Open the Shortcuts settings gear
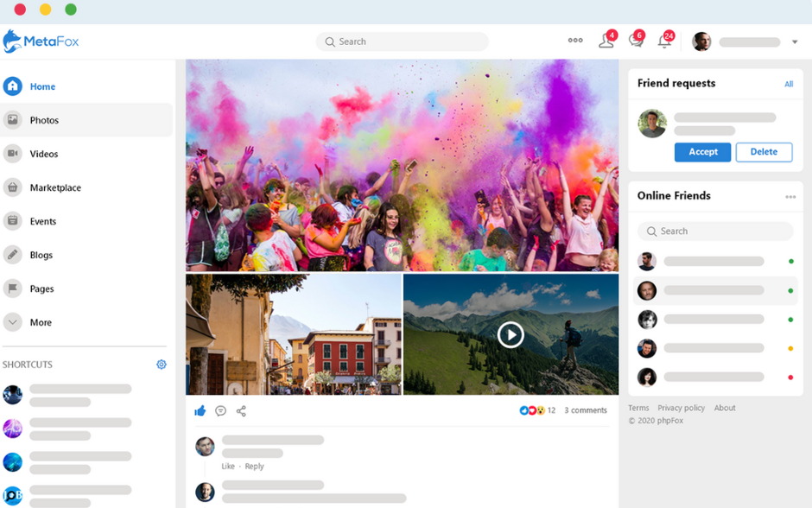 162,365
